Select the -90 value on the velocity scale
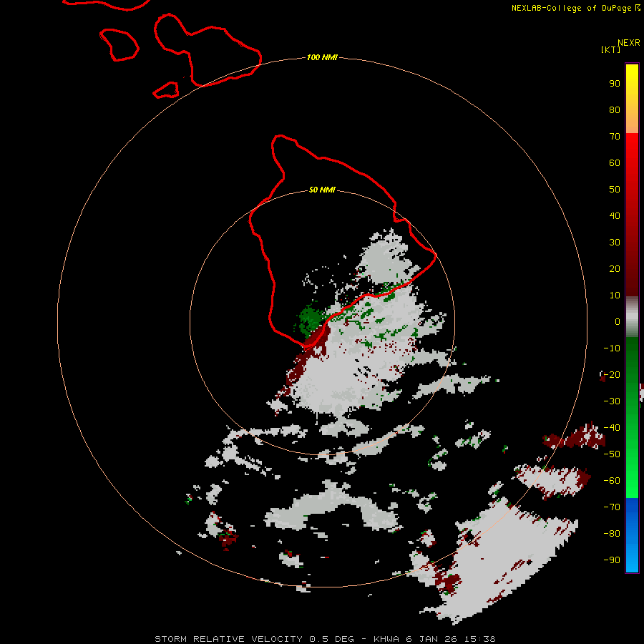 [x=612, y=560]
